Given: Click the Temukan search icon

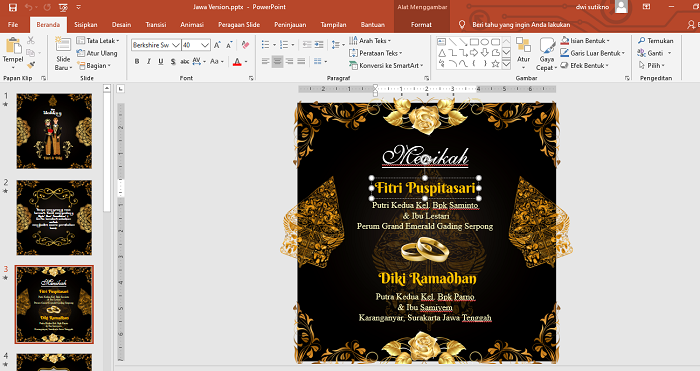Looking at the screenshot, I should 642,41.
